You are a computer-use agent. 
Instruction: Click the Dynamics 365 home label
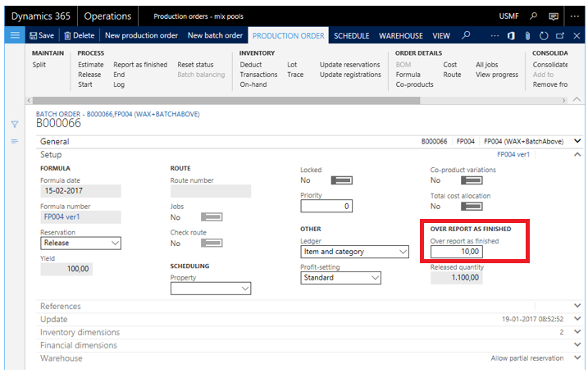[x=40, y=16]
